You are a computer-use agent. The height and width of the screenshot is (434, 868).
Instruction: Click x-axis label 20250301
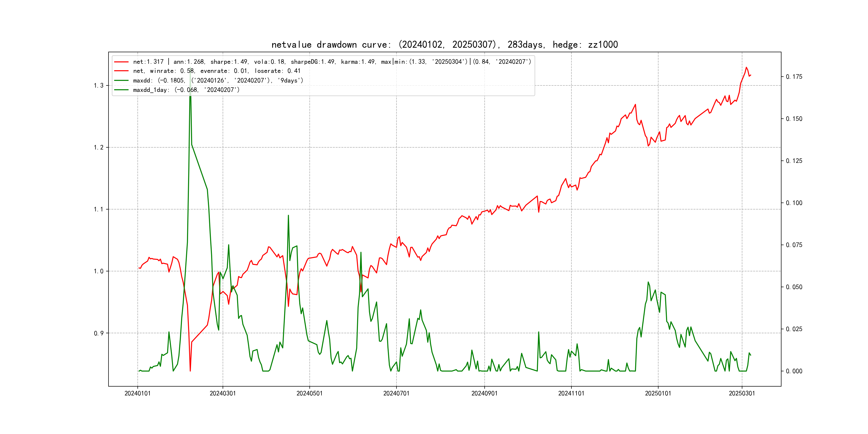(742, 394)
